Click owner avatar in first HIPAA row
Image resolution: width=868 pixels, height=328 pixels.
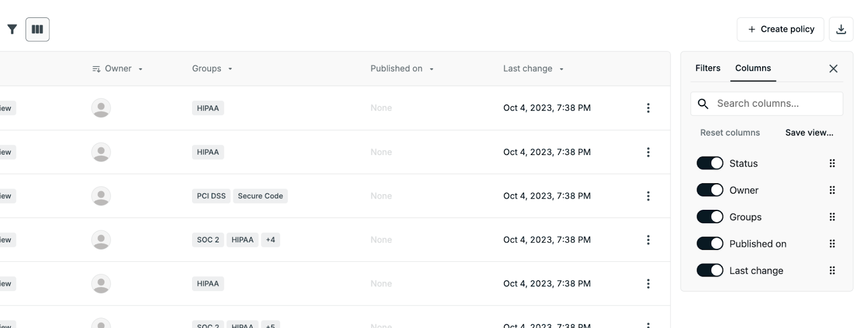[x=101, y=108]
